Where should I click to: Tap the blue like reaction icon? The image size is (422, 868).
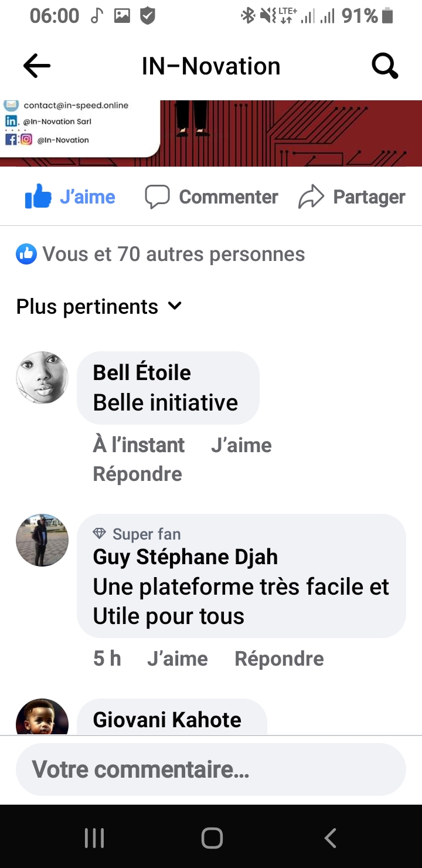click(x=26, y=254)
